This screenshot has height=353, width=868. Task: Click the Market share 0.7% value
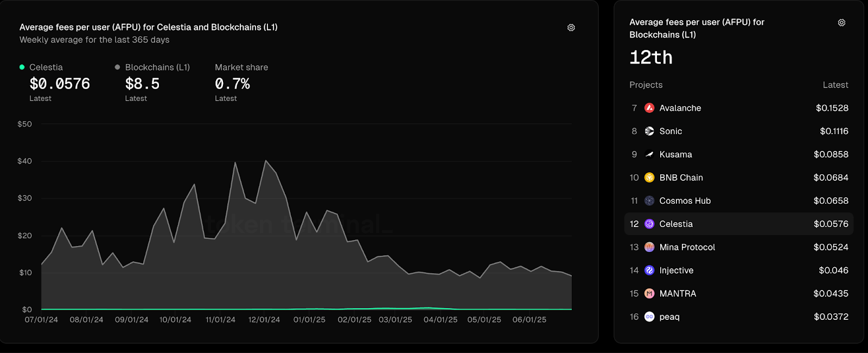point(232,84)
